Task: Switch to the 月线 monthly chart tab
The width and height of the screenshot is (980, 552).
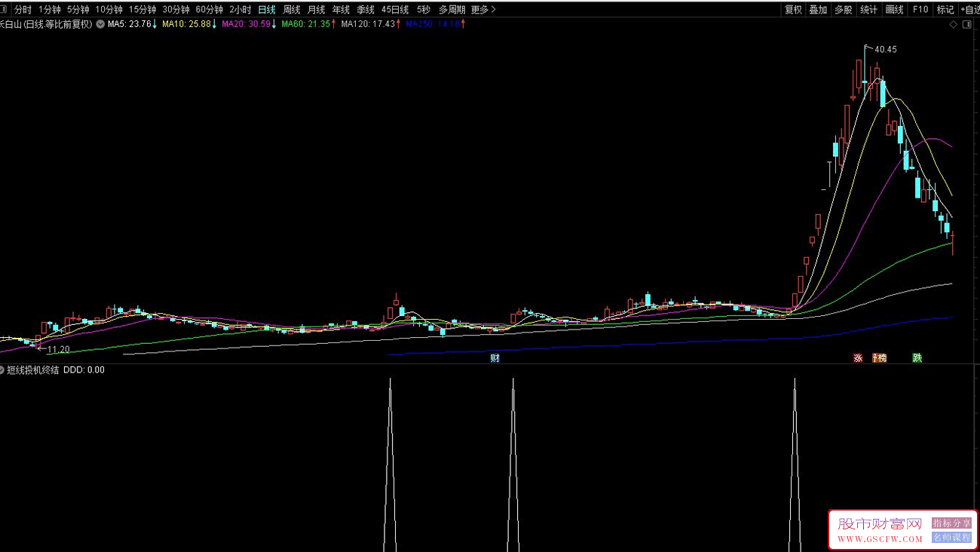Action: [x=316, y=10]
